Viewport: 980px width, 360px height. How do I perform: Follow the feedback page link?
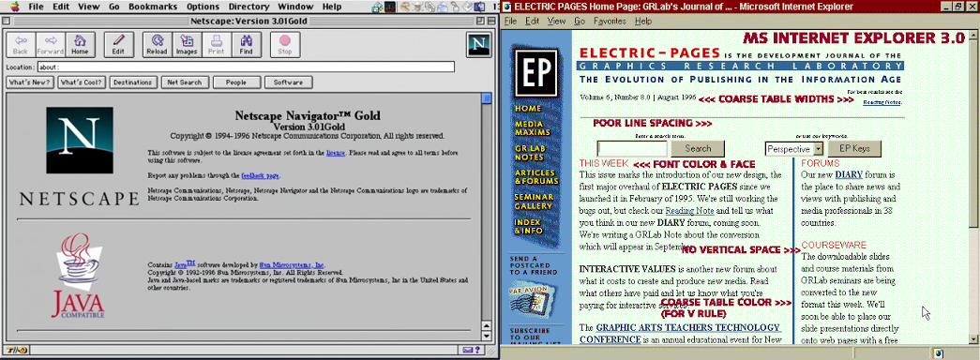[260, 176]
